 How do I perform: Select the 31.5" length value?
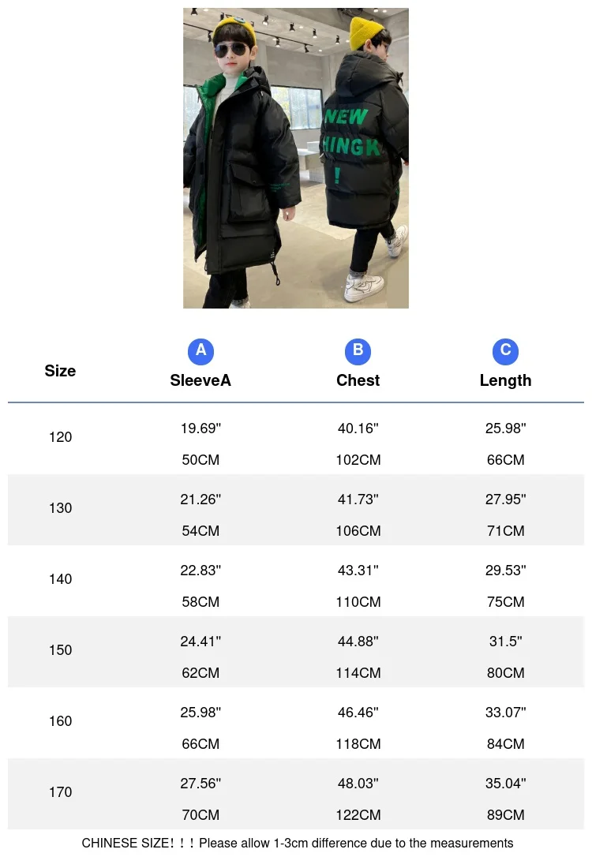pos(505,642)
